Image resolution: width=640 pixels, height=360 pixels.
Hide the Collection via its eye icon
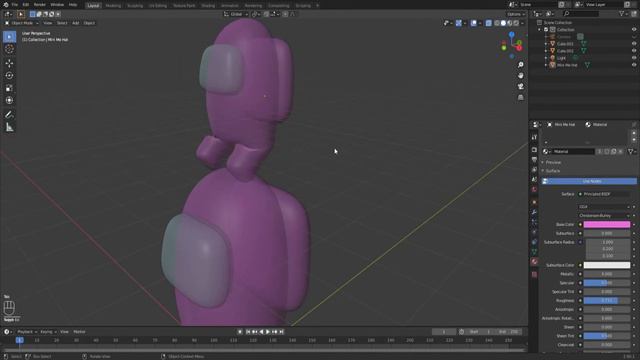coord(634,29)
